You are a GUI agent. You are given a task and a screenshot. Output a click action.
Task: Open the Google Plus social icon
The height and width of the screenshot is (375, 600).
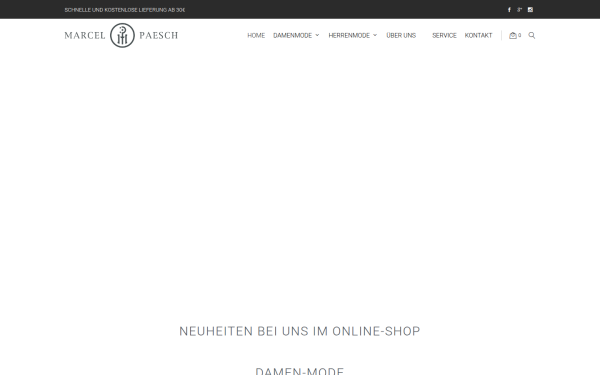click(519, 10)
